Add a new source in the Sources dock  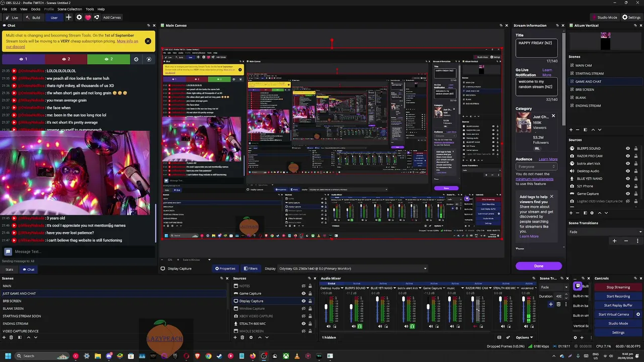tap(235, 337)
